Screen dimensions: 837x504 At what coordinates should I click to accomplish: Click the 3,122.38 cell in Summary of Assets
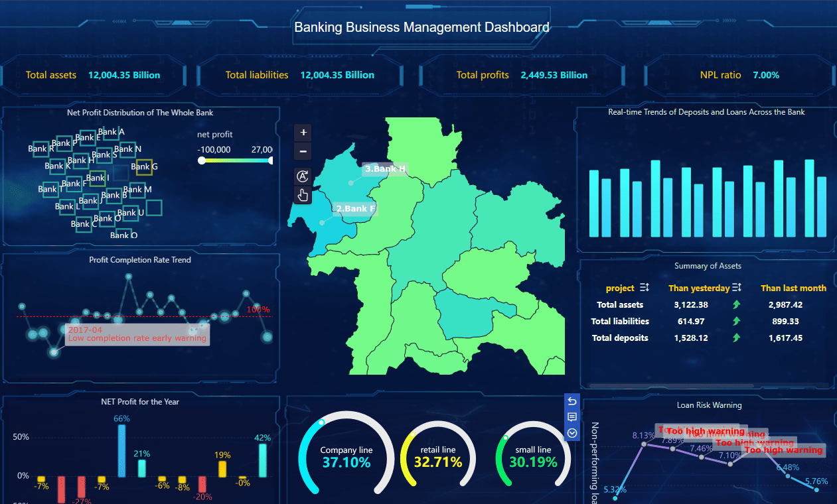click(691, 304)
